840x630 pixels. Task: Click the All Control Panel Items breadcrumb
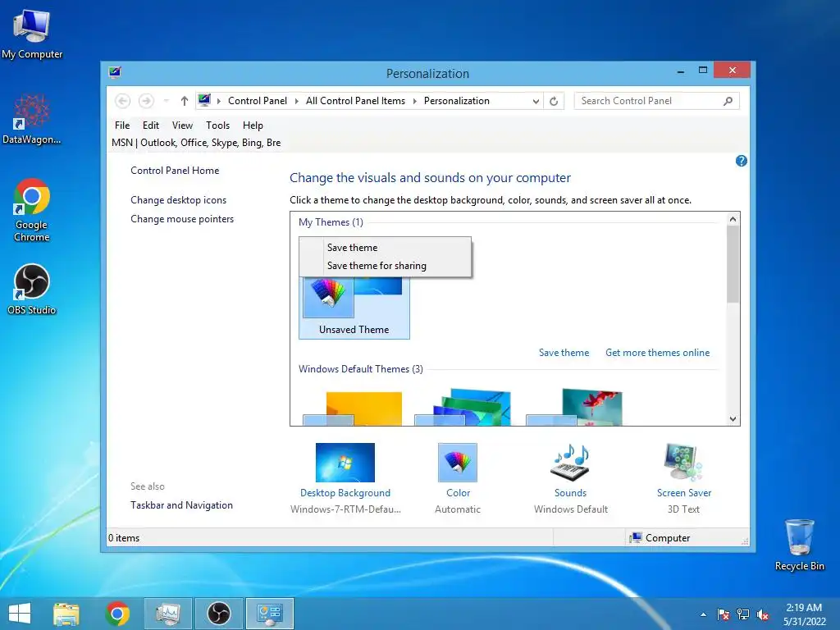tap(355, 101)
